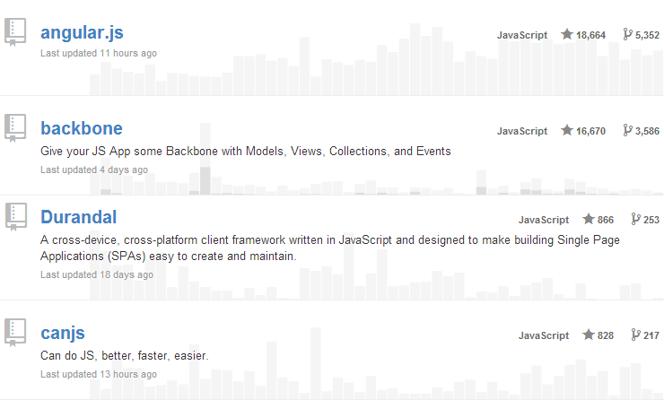Click the repository book icon beside angular.js
Viewport: 664px width, 400px height.
click(x=15, y=32)
